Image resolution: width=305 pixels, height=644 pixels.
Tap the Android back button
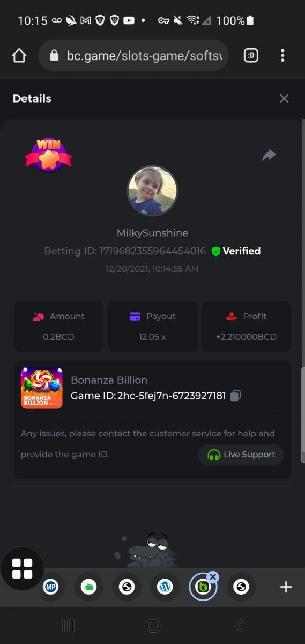240,626
